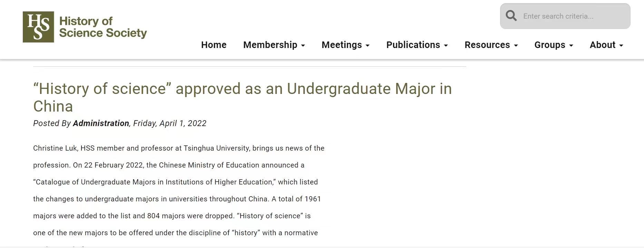Click the caret arrow next to Groups
644x248 pixels.
[571, 46]
